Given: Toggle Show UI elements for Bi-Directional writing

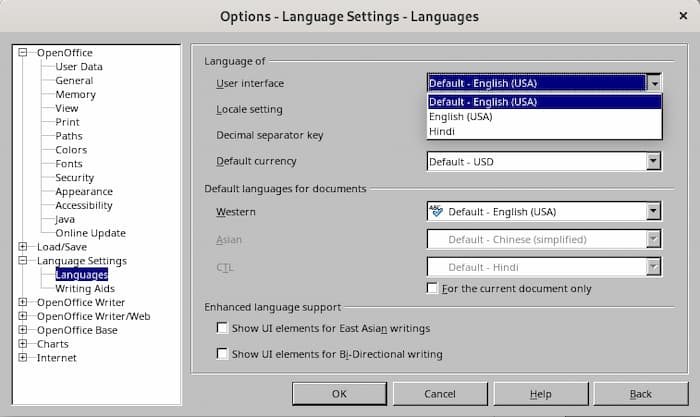Looking at the screenshot, I should click(223, 353).
